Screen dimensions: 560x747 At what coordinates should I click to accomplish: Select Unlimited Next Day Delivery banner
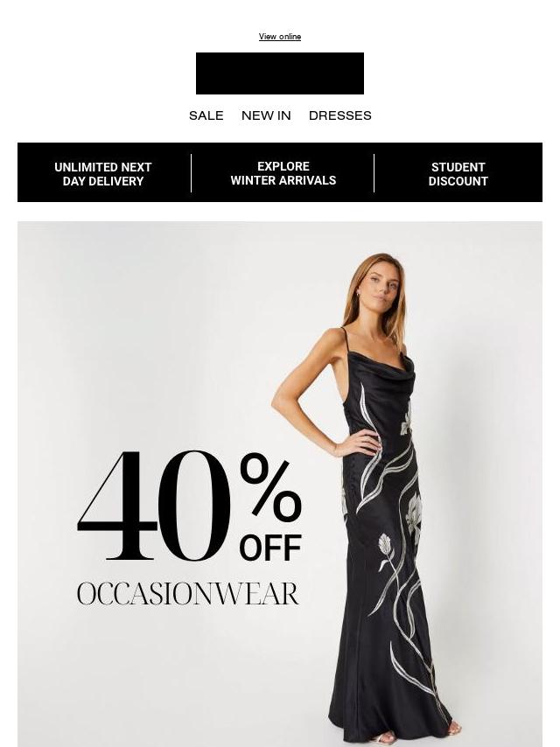tap(103, 174)
